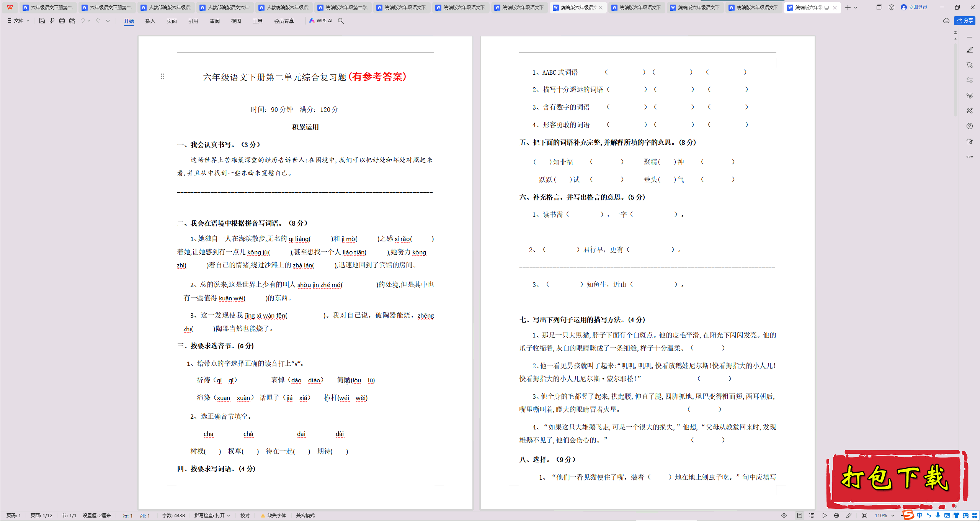Open Sogou toolbox grid icon
980x521 pixels.
tap(975, 516)
